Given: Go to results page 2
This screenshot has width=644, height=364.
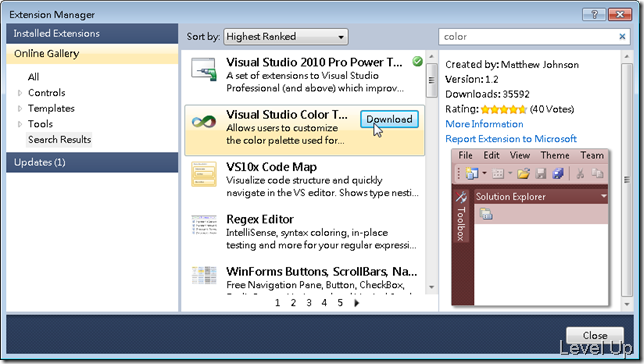Looking at the screenshot, I should click(x=293, y=303).
